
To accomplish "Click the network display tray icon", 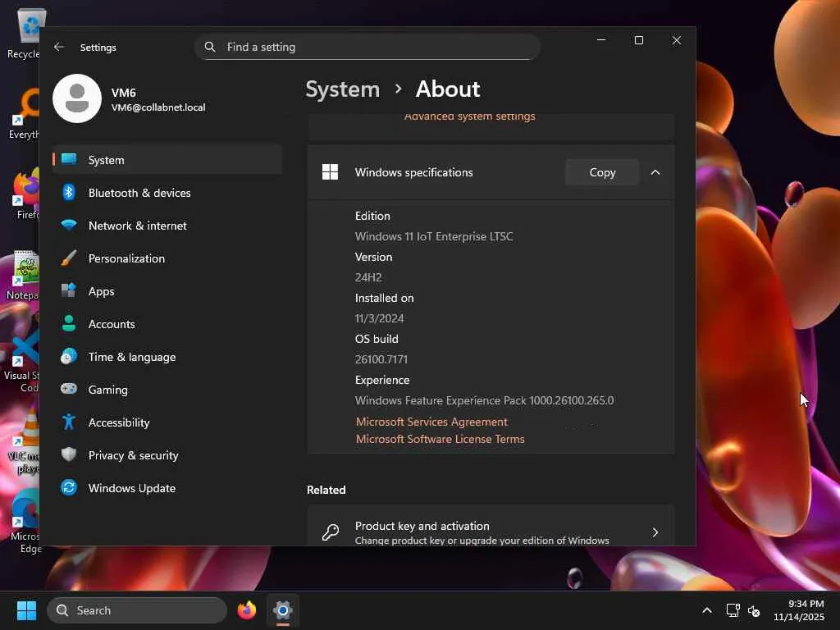I will pyautogui.click(x=733, y=610).
